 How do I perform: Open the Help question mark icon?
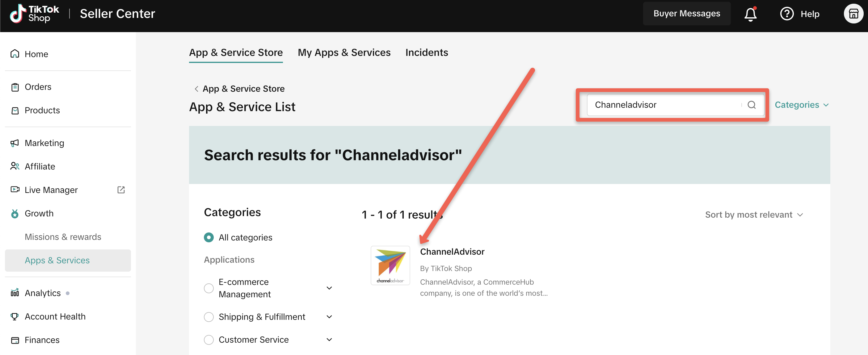pos(786,14)
